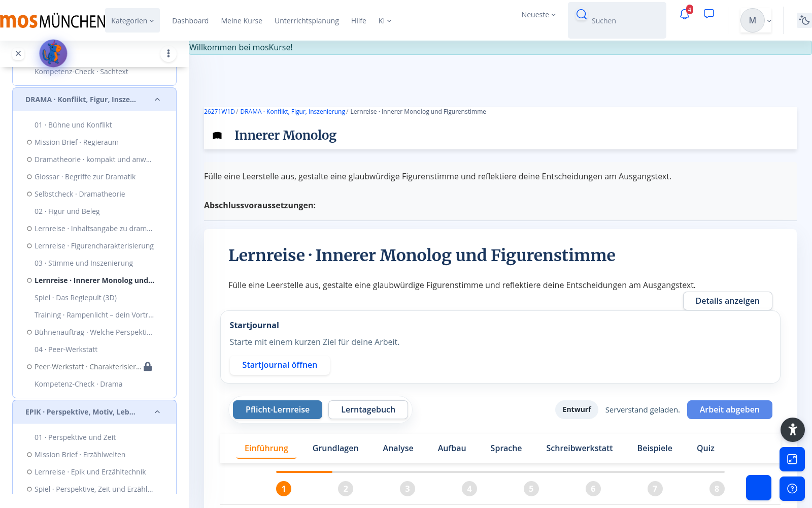
Task: Select the Pflicht-Lernreise button
Action: 278,409
